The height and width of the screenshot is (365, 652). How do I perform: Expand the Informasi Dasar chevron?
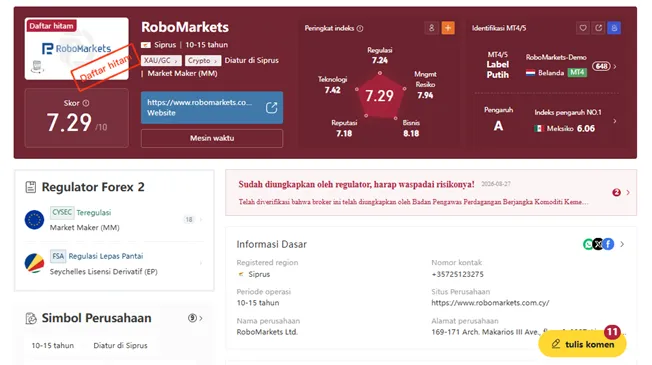622,244
